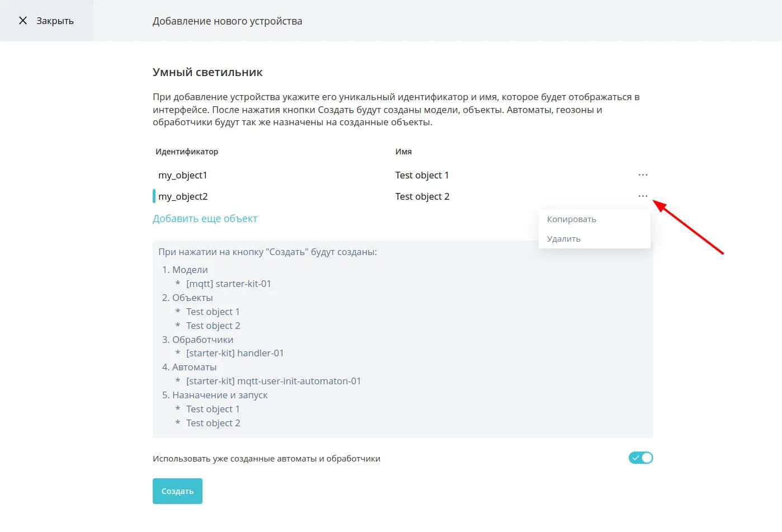Click the Идентификатор column header

pos(187,152)
